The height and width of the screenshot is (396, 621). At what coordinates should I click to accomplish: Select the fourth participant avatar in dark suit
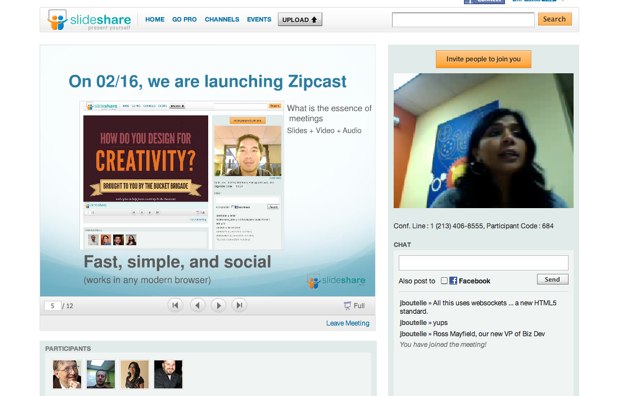click(168, 374)
